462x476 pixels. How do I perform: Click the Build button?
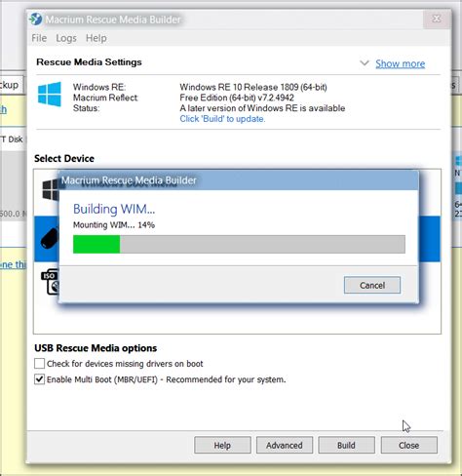[346, 445]
